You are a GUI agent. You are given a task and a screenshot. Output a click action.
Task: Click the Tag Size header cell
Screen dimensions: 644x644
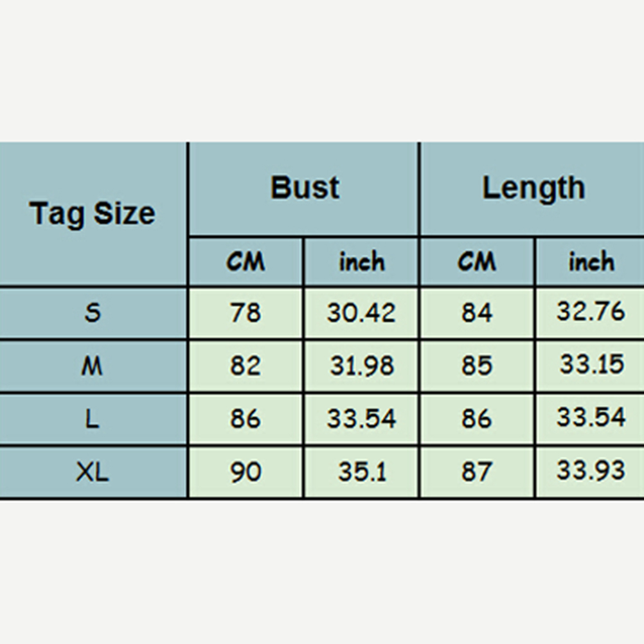(x=93, y=213)
